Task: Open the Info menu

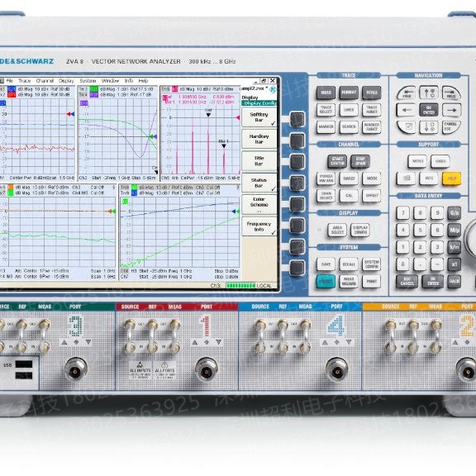Action: (x=129, y=81)
